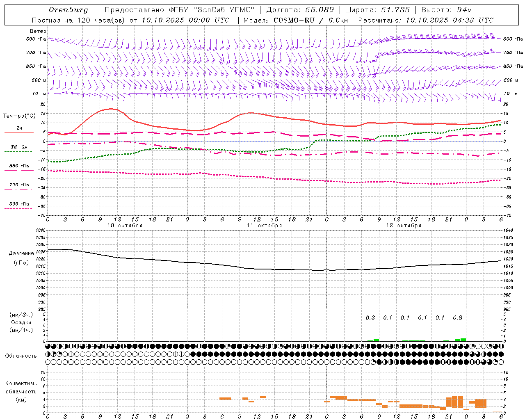Select the Высота: 94м label
Image resolution: width=525 pixels, height=420 pixels.
click(447, 10)
